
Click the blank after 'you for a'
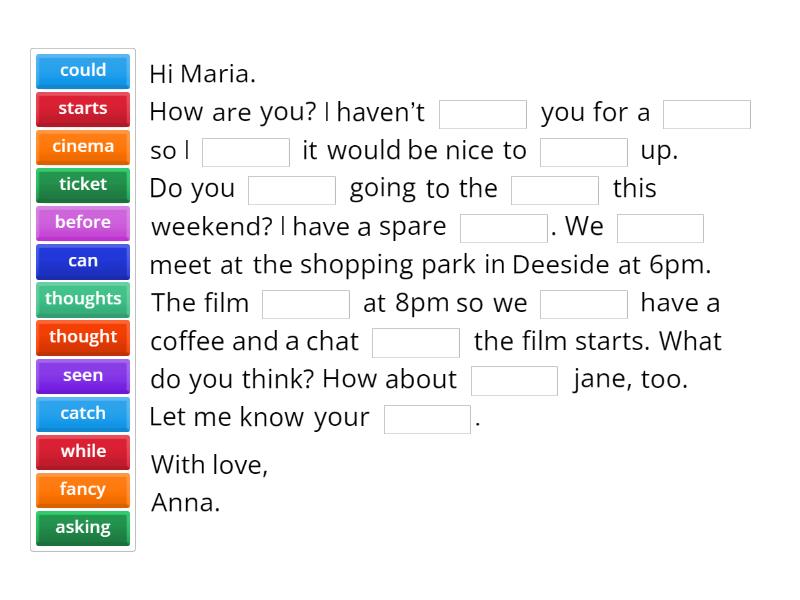click(707, 114)
